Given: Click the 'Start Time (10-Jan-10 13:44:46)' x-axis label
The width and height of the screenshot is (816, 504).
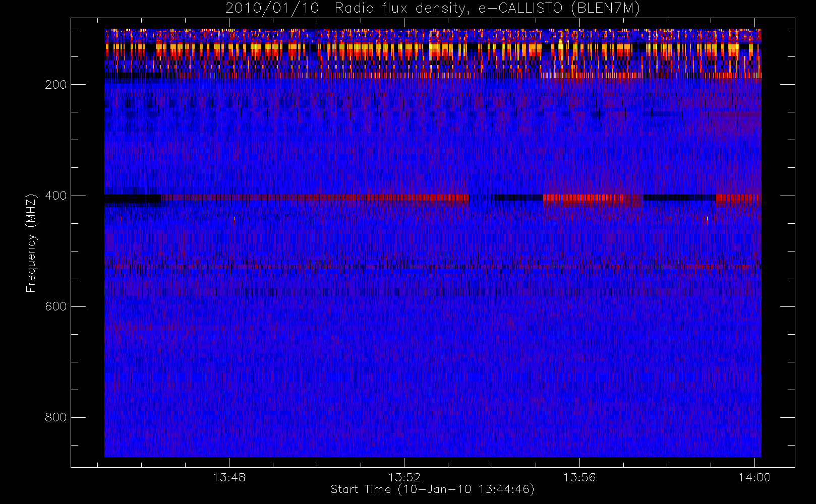Looking at the screenshot, I should (433, 489).
